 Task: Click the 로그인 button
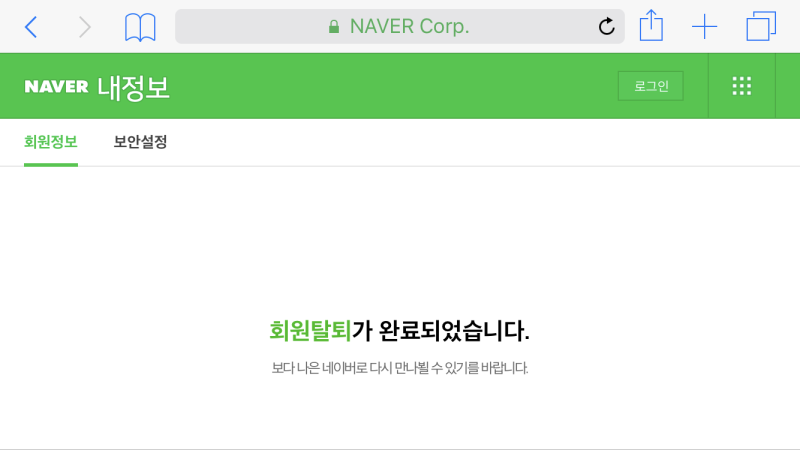pos(651,86)
